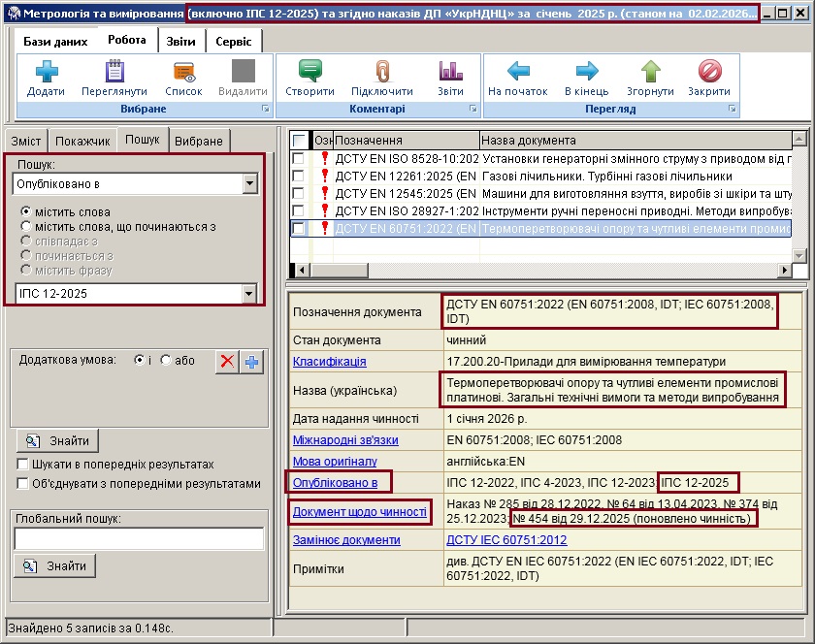815x644 pixels.
Task: Select 'містить слова, що починаються з' radio button
Action: 26,226
